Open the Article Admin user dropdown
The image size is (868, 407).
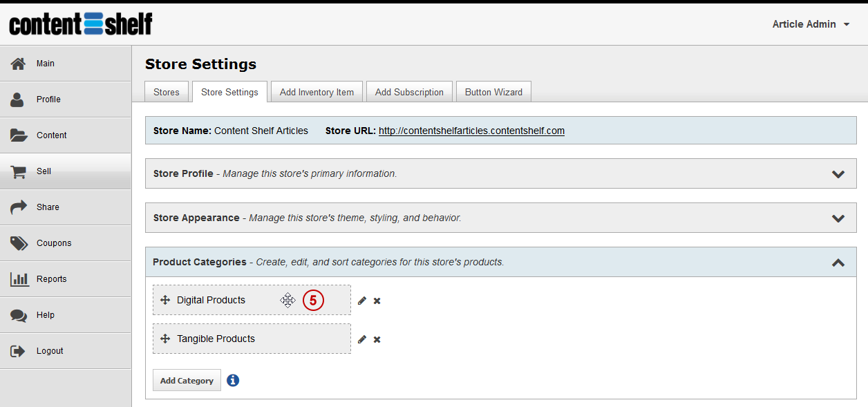coord(813,24)
